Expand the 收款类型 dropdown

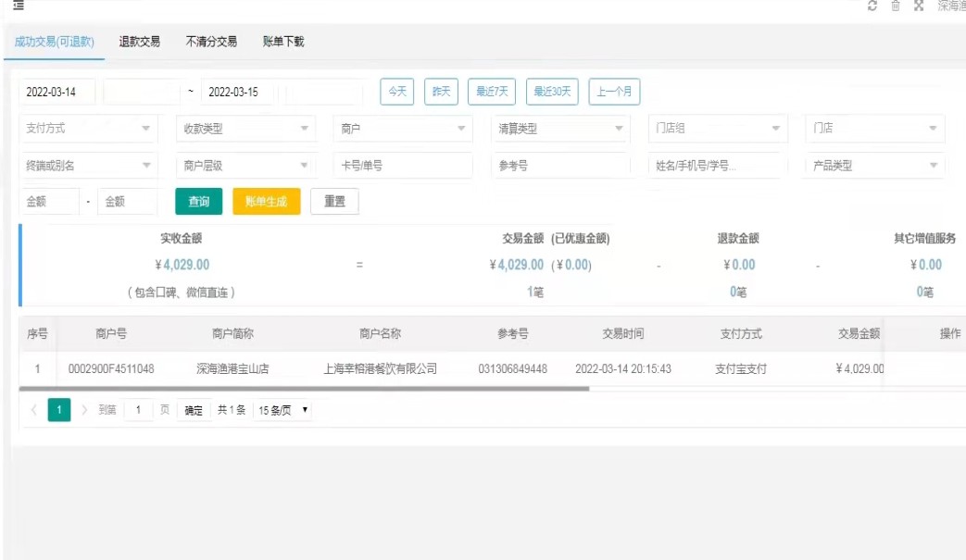[x=245, y=129]
